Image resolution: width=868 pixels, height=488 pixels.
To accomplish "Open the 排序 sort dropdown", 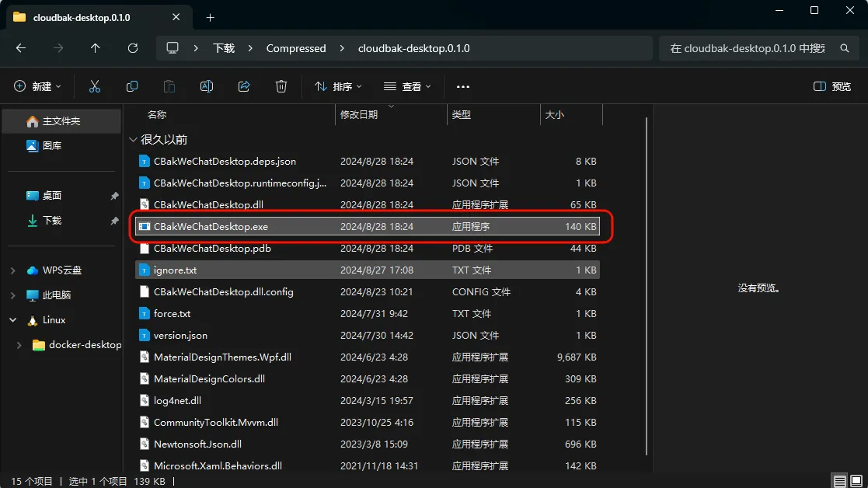I will (339, 86).
